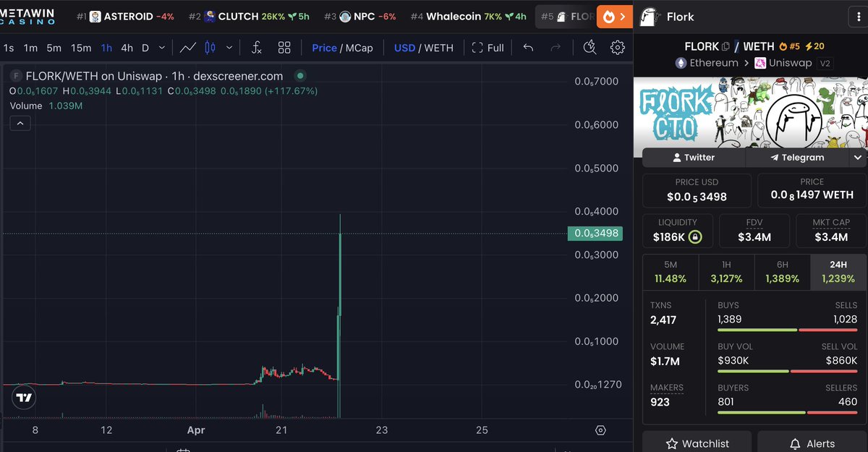
Task: Open trending #4 Whalecoin token
Action: coord(467,16)
